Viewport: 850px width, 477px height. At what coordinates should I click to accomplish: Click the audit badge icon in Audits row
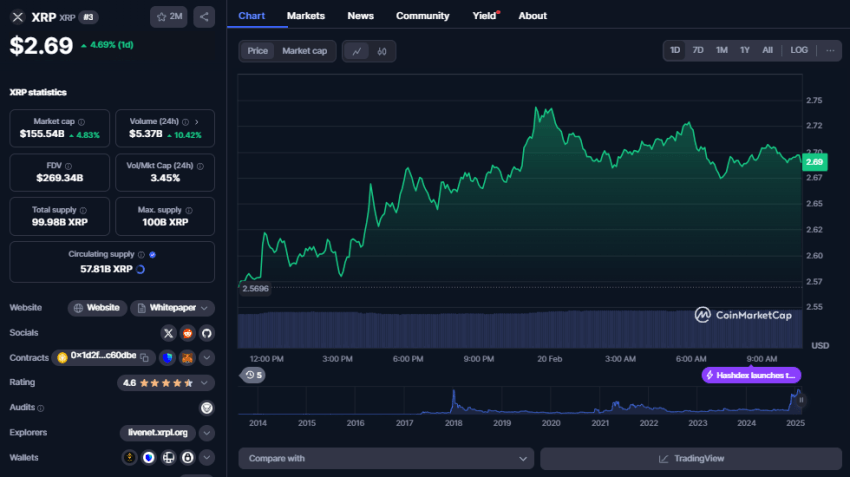tap(207, 408)
